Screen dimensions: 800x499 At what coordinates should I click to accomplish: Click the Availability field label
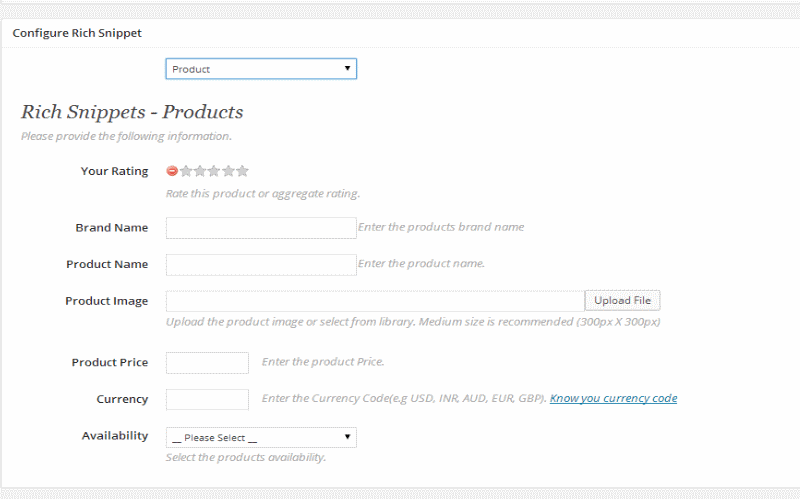click(115, 436)
